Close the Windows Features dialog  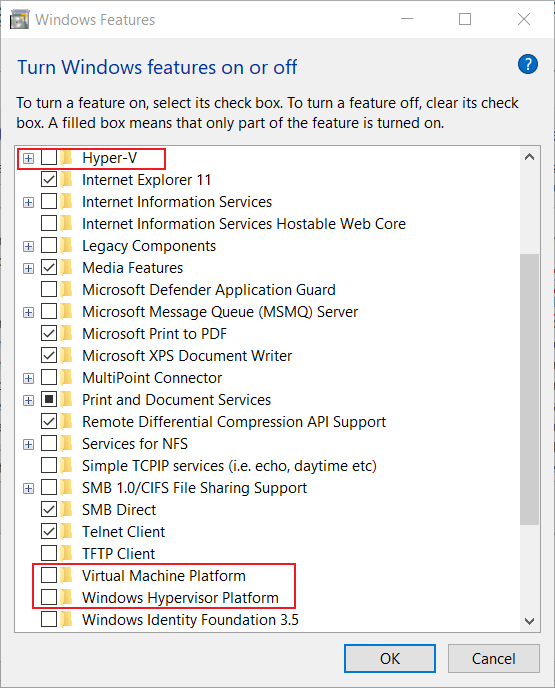(524, 19)
